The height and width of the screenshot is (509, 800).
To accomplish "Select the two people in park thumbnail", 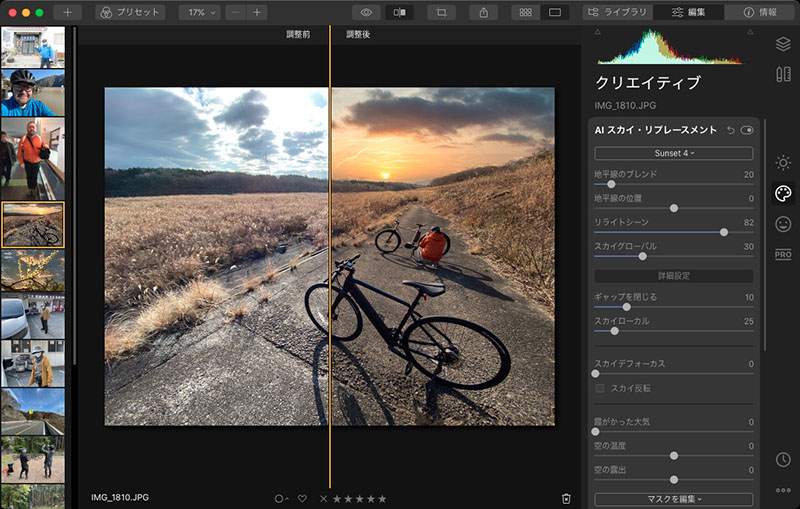I will [x=33, y=460].
